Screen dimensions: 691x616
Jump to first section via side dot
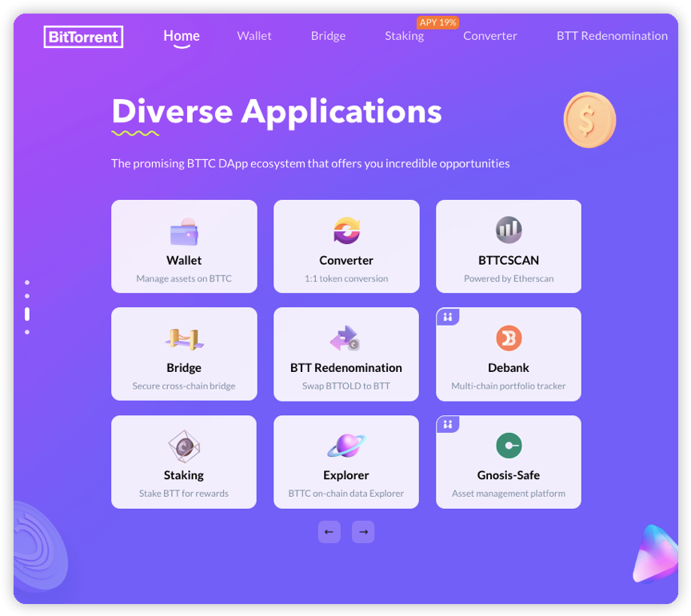point(27,282)
